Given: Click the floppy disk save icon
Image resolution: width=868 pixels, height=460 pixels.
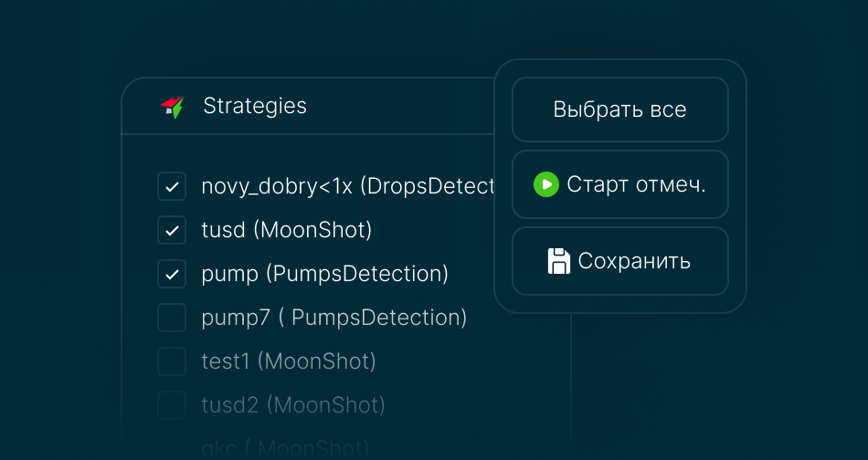Looking at the screenshot, I should click(558, 261).
